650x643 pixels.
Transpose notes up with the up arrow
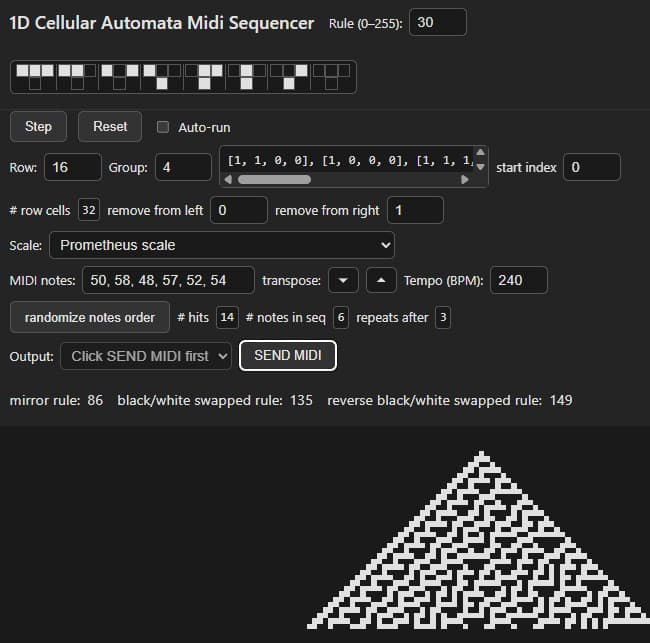(381, 281)
